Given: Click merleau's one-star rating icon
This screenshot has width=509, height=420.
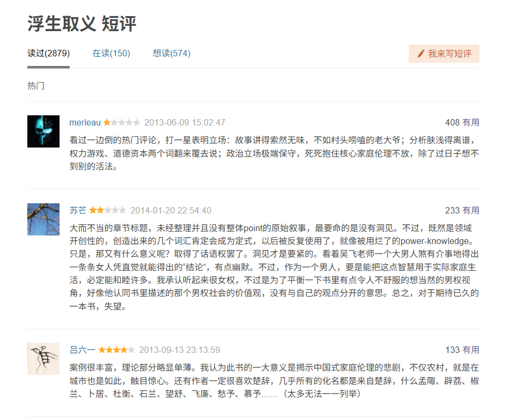Looking at the screenshot, I should point(122,122).
